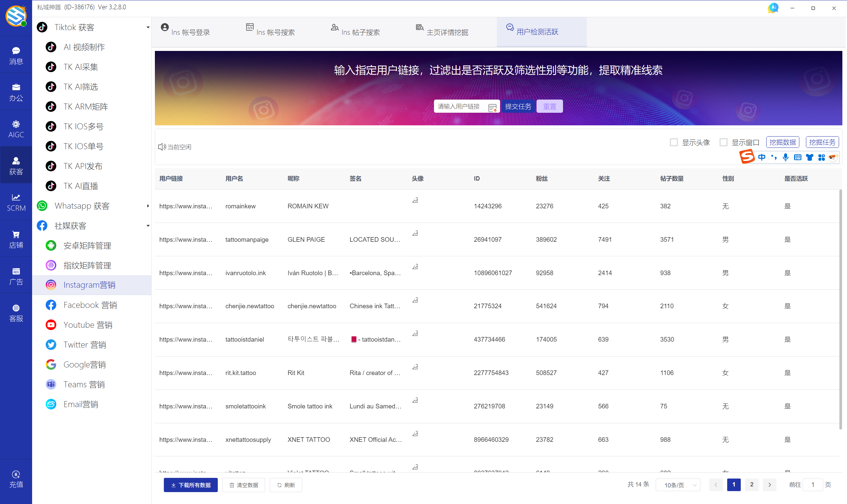The image size is (847, 504).
Task: Open avatar image for romainkew row
Action: coord(415,200)
